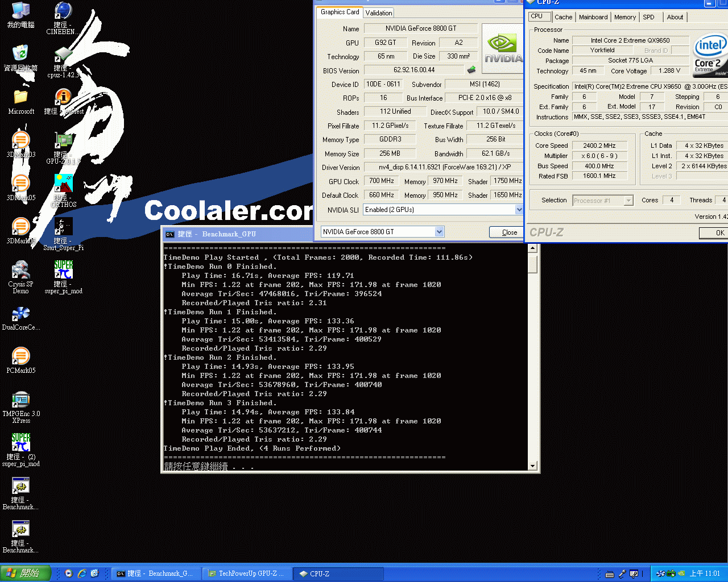Open the Recycle Bin desktop icon
The width and height of the screenshot is (728, 582).
click(x=20, y=58)
